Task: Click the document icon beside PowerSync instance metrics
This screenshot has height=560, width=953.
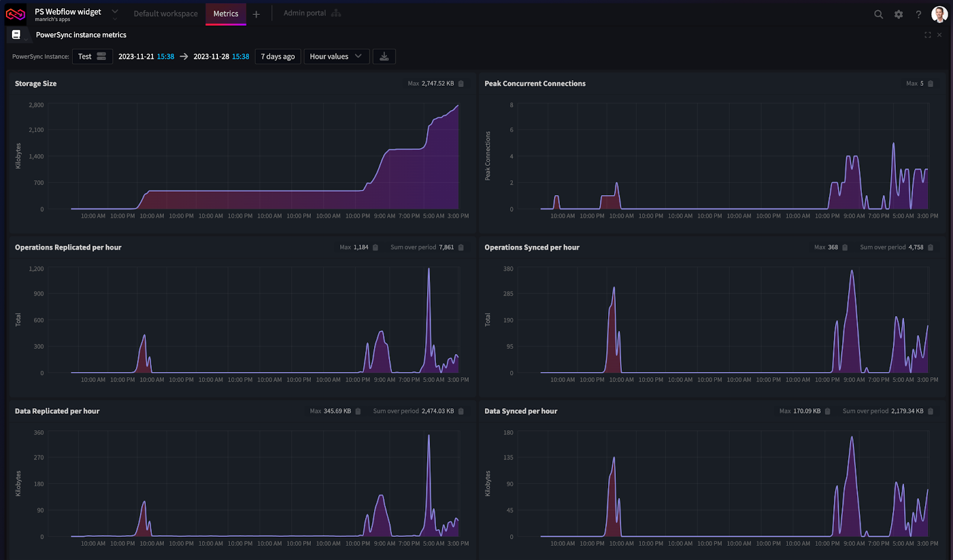Action: tap(16, 35)
